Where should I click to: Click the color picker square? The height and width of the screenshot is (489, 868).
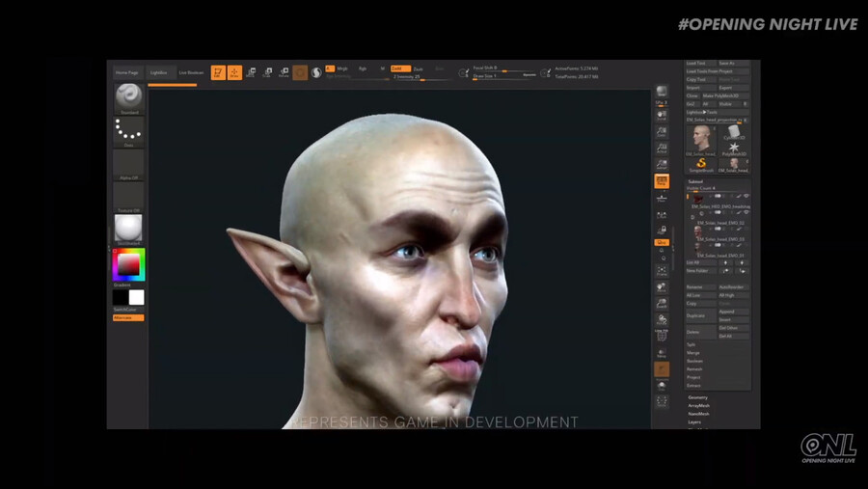coord(128,264)
